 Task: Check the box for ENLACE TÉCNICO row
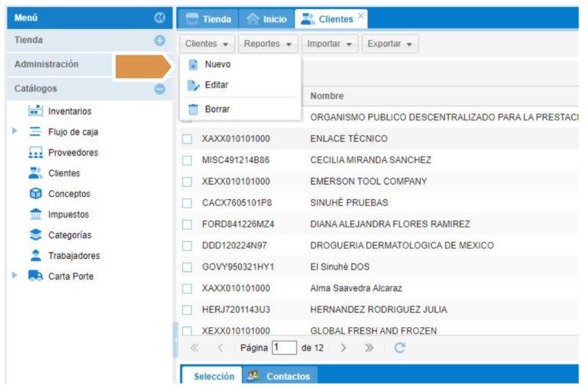[x=187, y=139]
